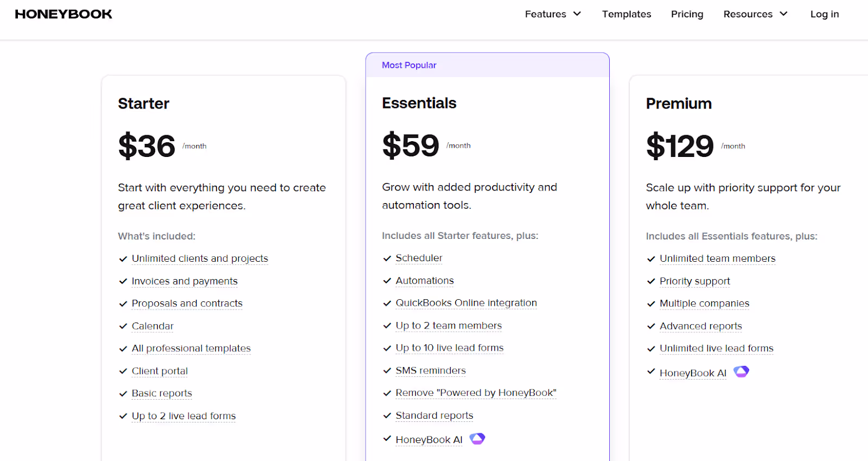The width and height of the screenshot is (868, 461).
Task: Click Unlimited team members feature
Action: tap(717, 258)
